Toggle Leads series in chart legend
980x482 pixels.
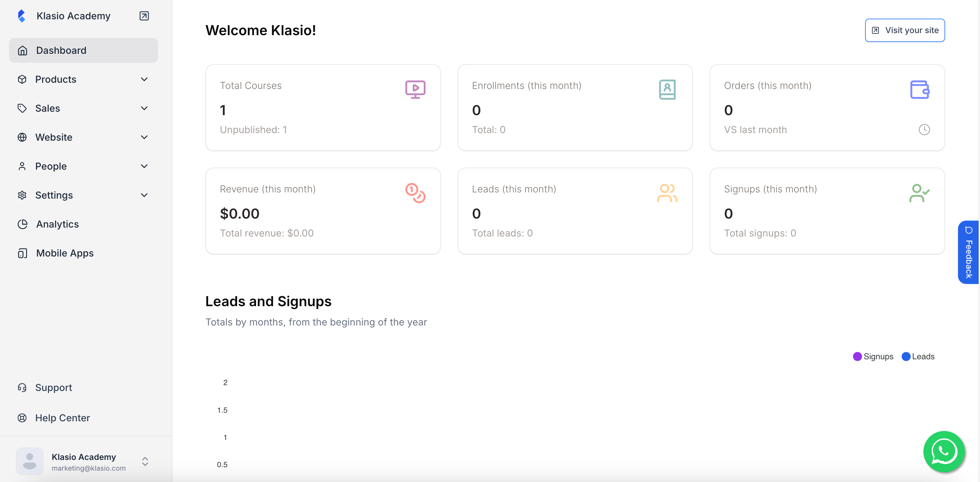[x=918, y=356]
